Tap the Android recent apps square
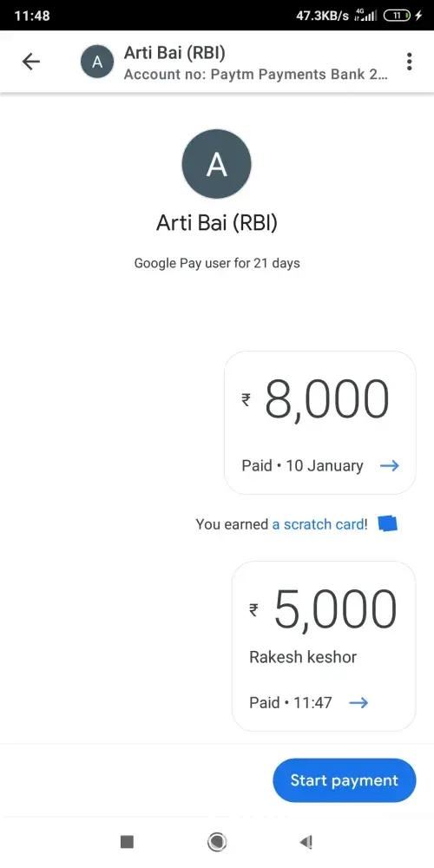Image resolution: width=434 pixels, height=868 pixels. pos(127,841)
